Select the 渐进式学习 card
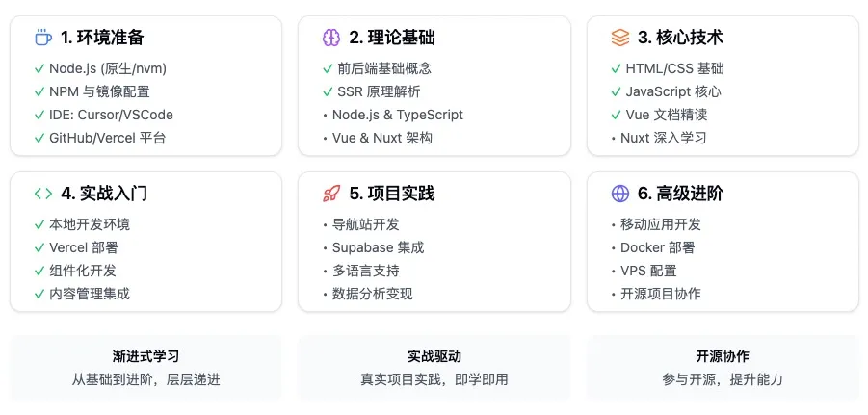 click(x=145, y=367)
